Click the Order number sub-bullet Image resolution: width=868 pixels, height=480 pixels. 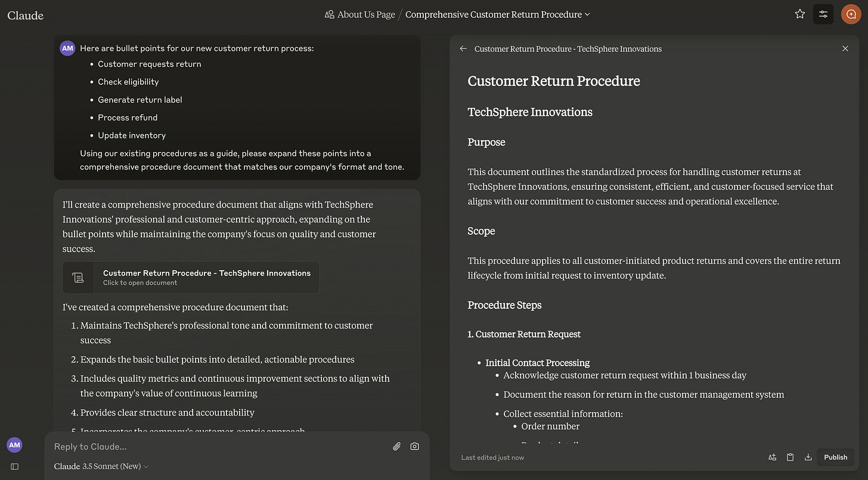coord(550,426)
